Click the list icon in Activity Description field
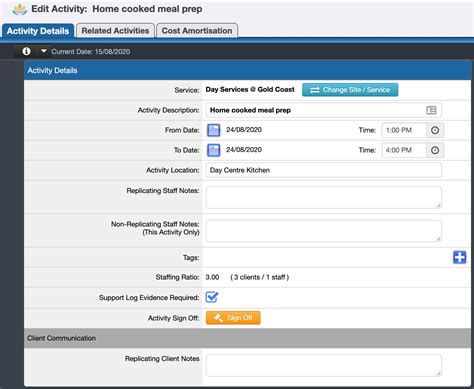 pos(431,110)
